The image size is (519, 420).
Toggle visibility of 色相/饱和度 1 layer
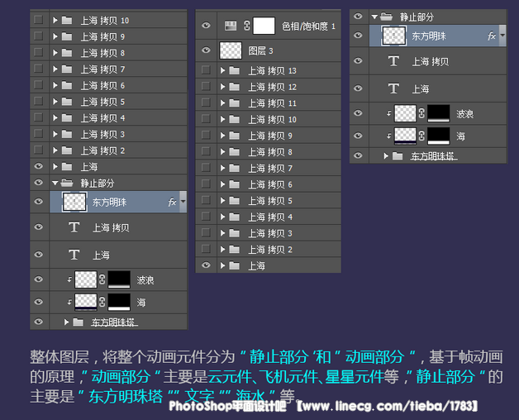pyautogui.click(x=206, y=26)
